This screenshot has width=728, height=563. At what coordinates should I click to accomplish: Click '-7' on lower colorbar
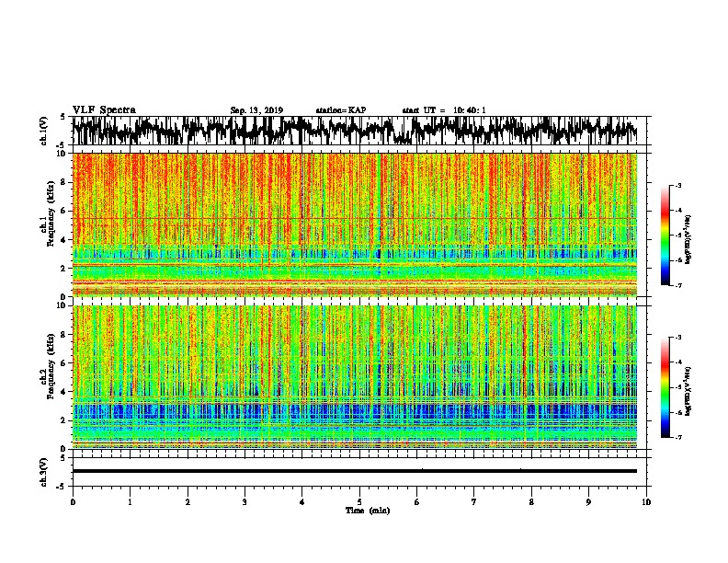[678, 437]
